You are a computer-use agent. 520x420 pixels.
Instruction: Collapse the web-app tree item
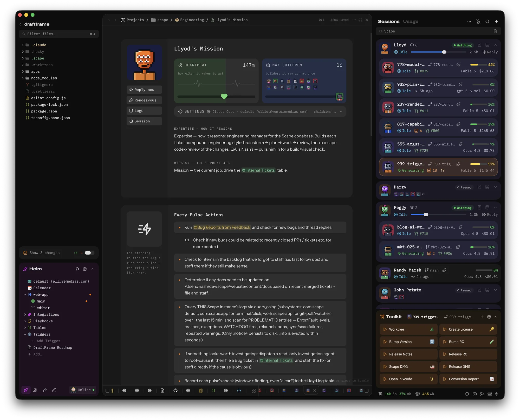pyautogui.click(x=25, y=295)
